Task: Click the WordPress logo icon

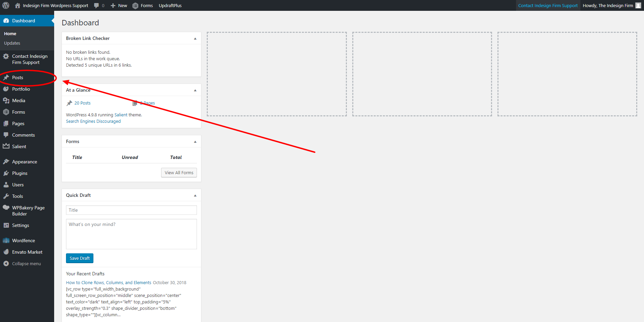Action: coord(6,5)
